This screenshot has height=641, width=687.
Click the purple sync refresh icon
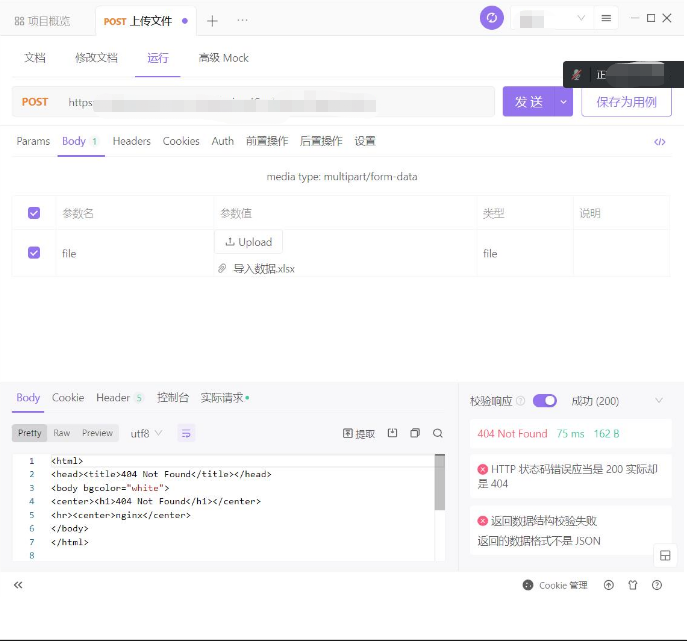[492, 18]
